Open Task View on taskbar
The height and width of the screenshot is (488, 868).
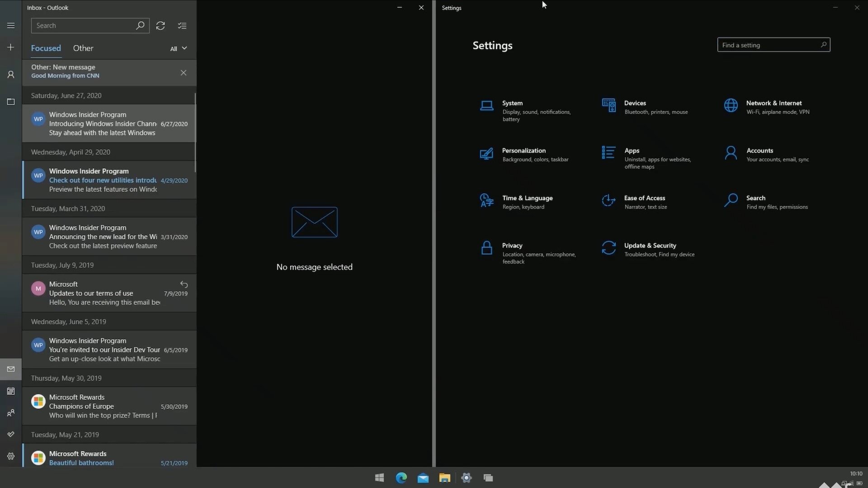[x=488, y=478]
